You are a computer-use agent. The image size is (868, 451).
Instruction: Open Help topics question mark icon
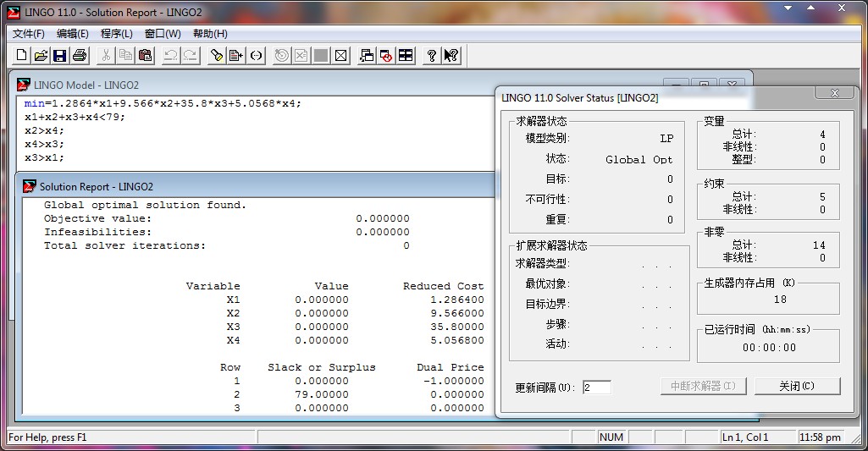tap(432, 55)
